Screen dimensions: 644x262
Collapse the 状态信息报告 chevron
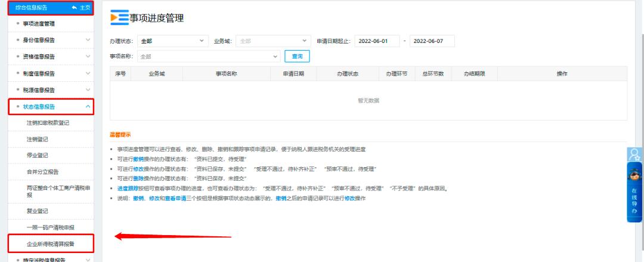[88, 106]
